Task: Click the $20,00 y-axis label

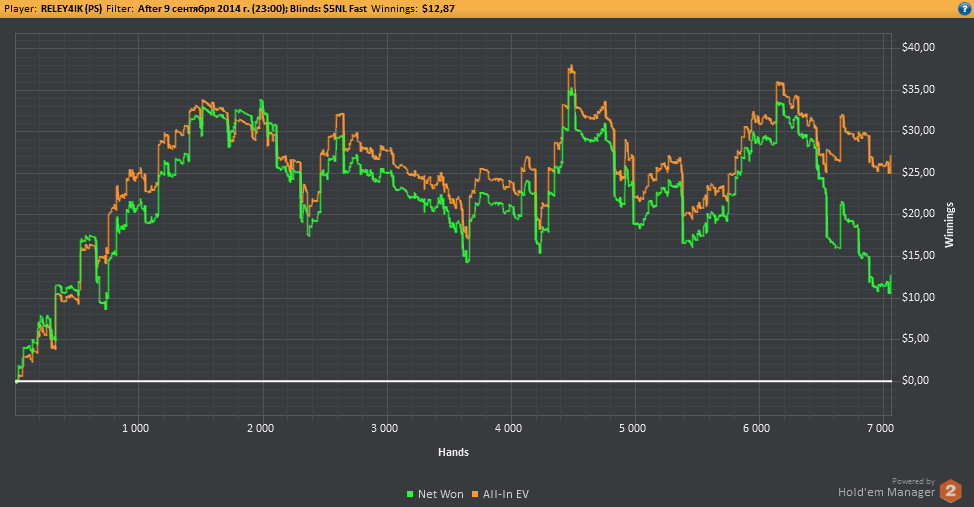Action: 918,214
